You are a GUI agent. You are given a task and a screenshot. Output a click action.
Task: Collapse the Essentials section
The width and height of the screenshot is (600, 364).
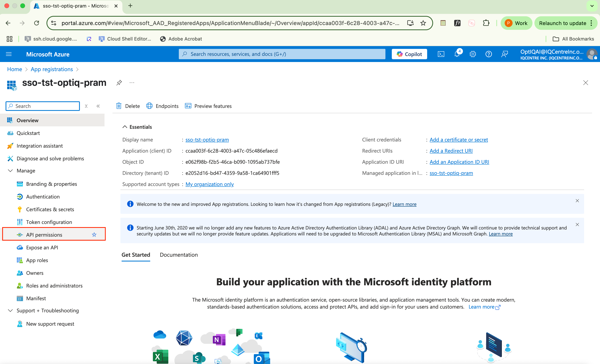point(125,127)
